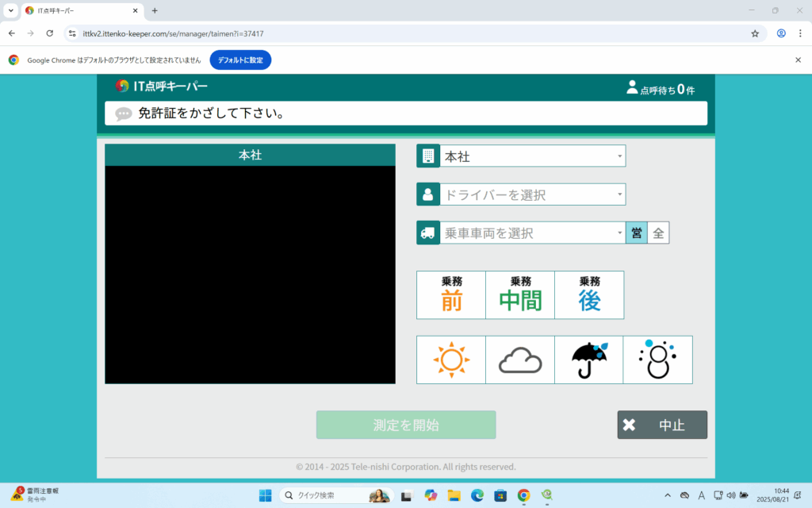812x508 pixels.
Task: Click the デフォルトに設定 button
Action: tap(240, 60)
